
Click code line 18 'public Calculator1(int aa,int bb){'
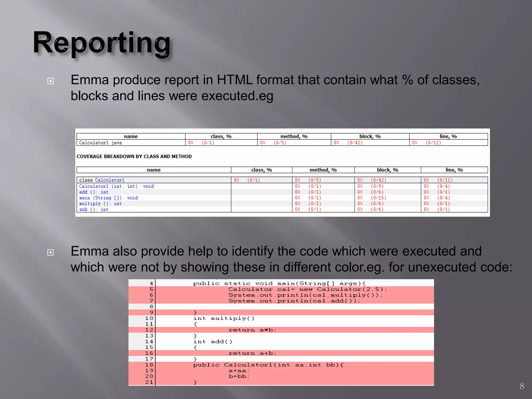(x=268, y=365)
